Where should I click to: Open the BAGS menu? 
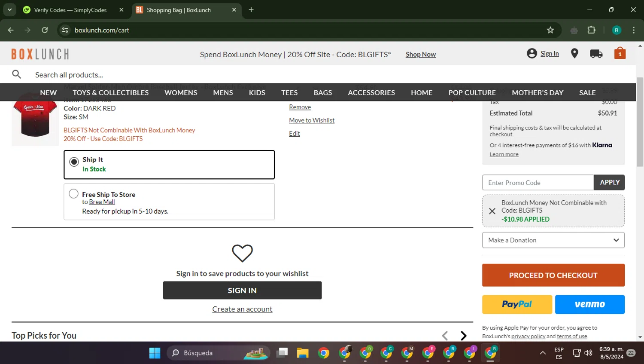tap(323, 92)
